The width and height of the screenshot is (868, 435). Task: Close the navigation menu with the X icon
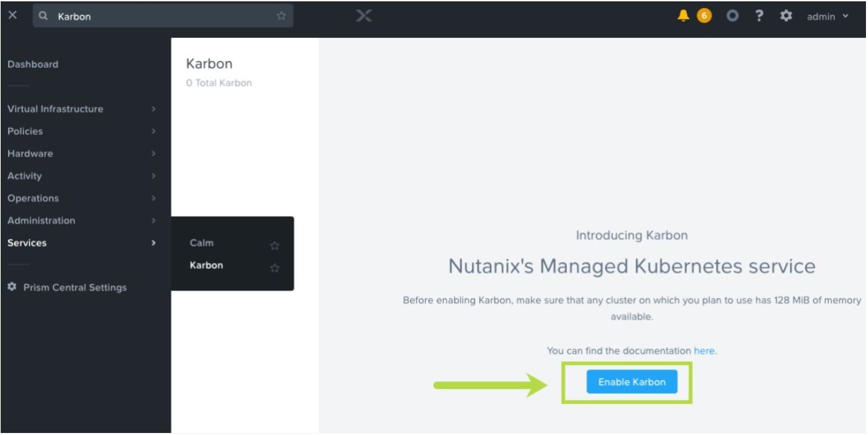point(12,16)
